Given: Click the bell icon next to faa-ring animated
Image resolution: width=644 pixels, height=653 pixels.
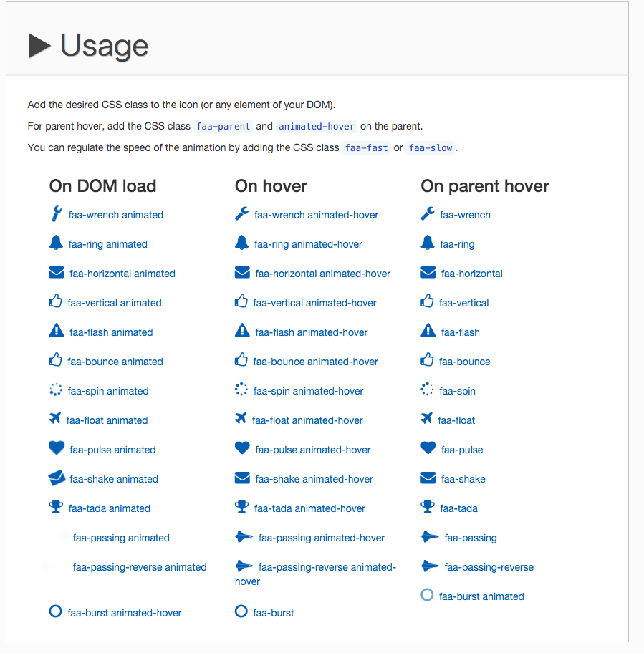Looking at the screenshot, I should click(57, 243).
